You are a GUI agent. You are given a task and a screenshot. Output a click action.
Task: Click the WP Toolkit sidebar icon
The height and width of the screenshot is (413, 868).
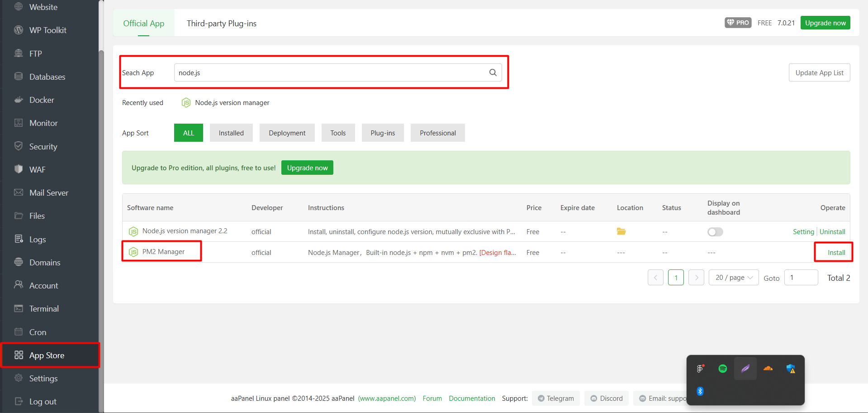pos(18,30)
